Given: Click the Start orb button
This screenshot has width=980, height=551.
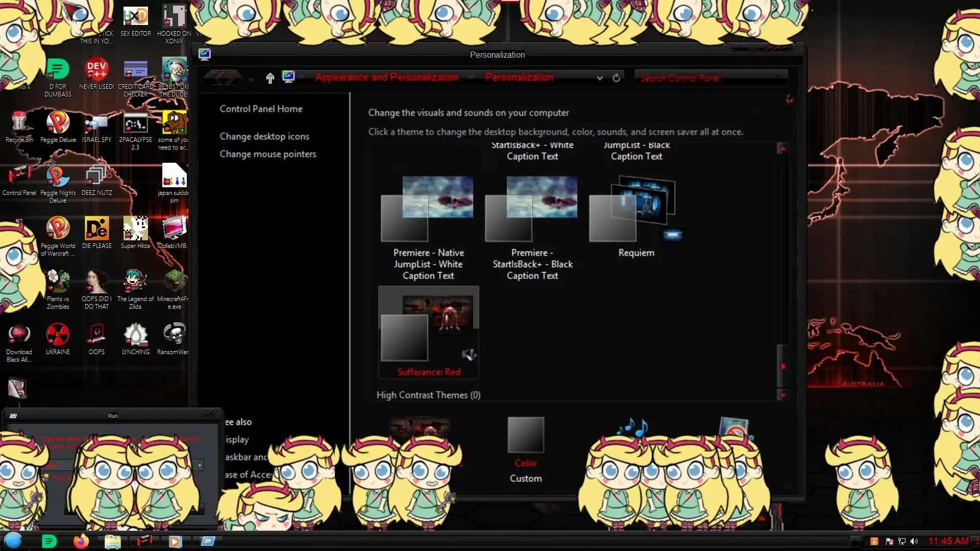Looking at the screenshot, I should click(x=13, y=540).
